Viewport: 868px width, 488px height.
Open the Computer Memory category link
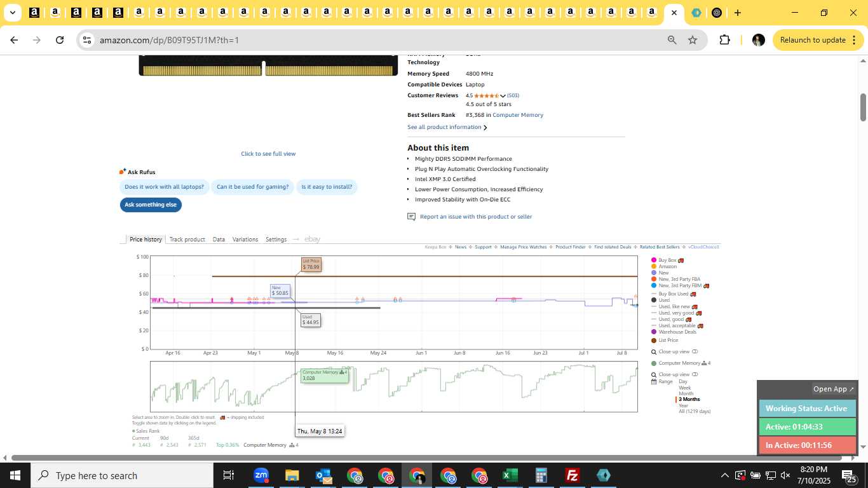point(518,115)
